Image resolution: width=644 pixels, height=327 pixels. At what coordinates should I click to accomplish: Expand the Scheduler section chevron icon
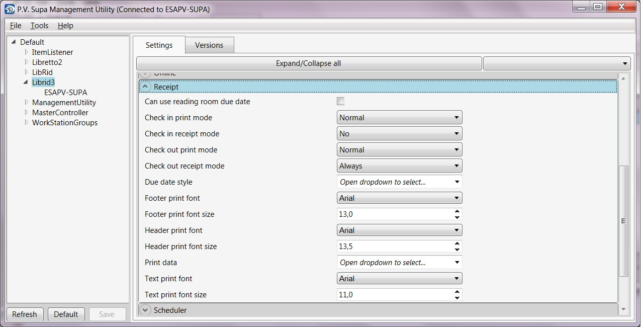pyautogui.click(x=145, y=310)
